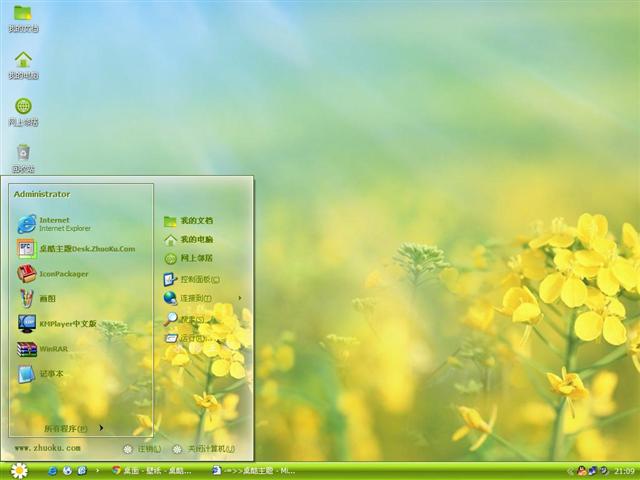The height and width of the screenshot is (480, 640).
Task: Launch KMPlayer中文版
Action: [57, 324]
